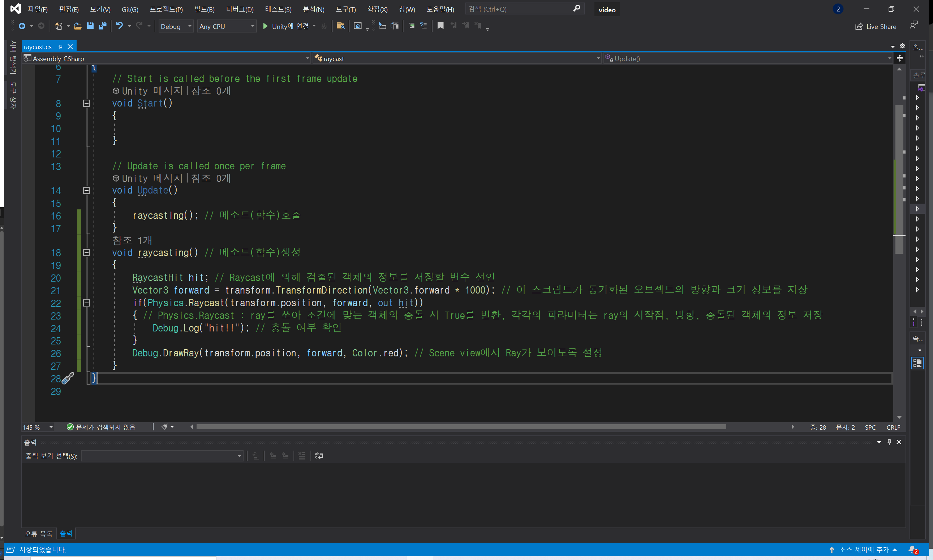Collapse the Start() method outline box

coord(86,103)
